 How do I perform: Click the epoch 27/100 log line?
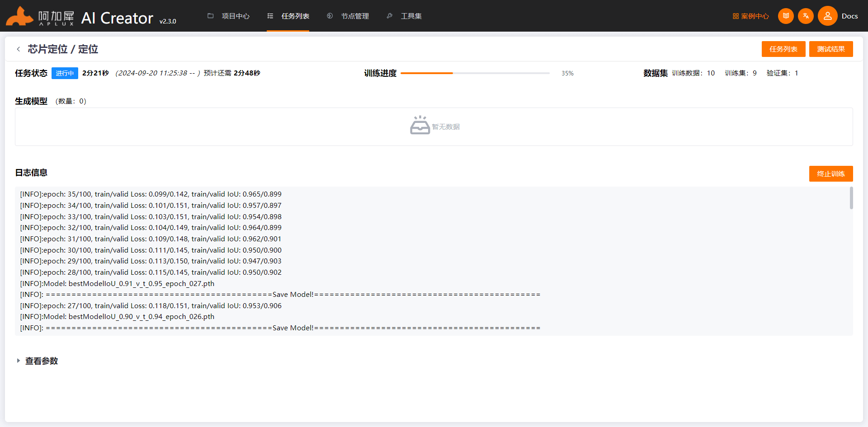click(x=151, y=306)
